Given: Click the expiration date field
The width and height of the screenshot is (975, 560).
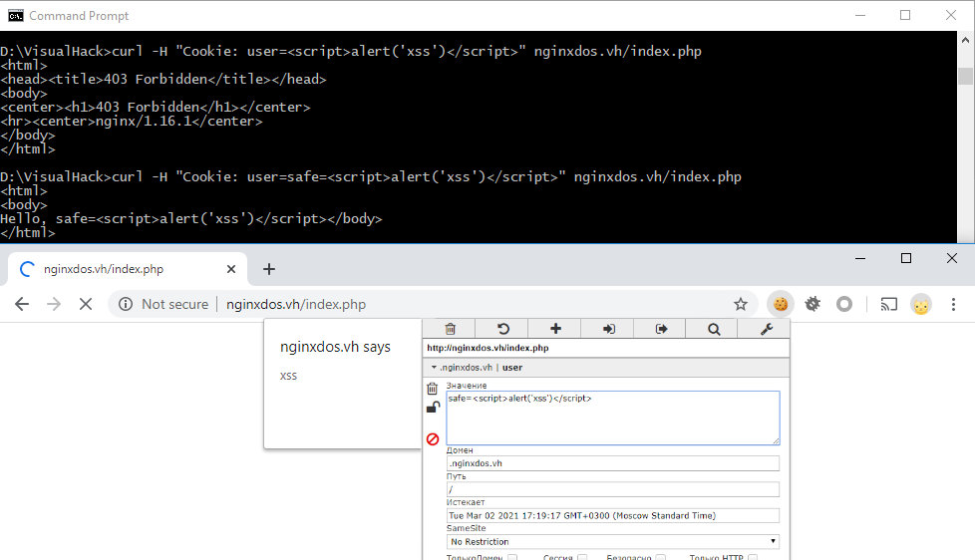Looking at the screenshot, I should coord(612,515).
